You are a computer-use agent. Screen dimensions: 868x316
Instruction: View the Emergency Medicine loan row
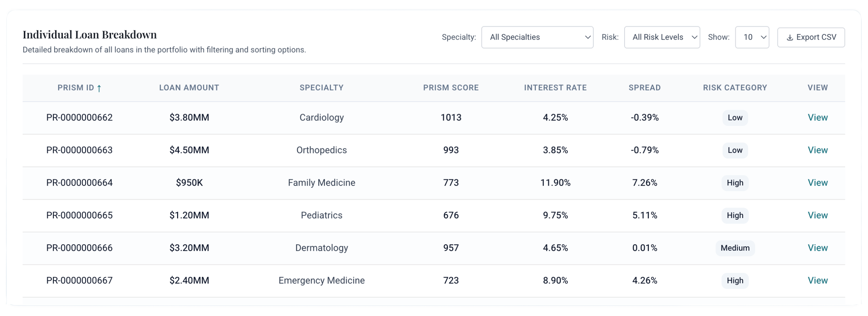pos(817,281)
